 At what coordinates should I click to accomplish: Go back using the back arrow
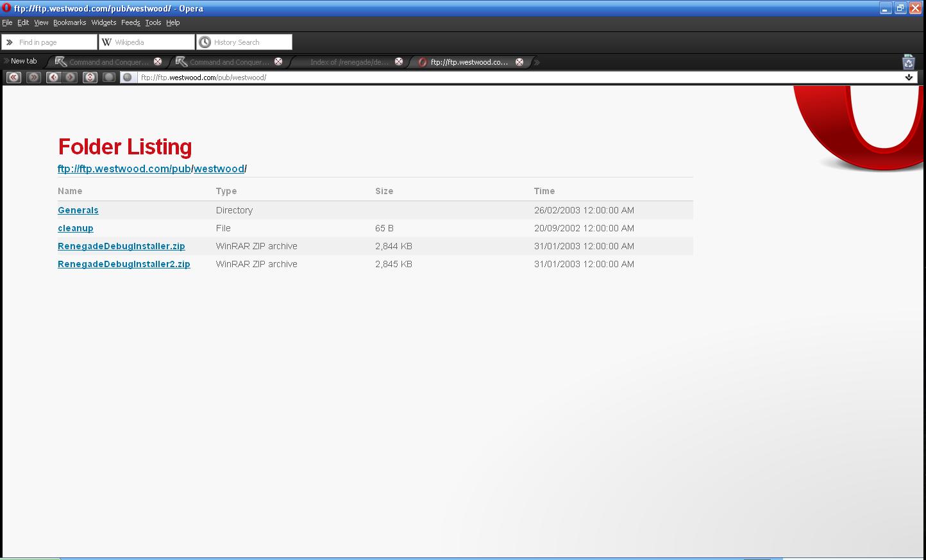pyautogui.click(x=54, y=78)
